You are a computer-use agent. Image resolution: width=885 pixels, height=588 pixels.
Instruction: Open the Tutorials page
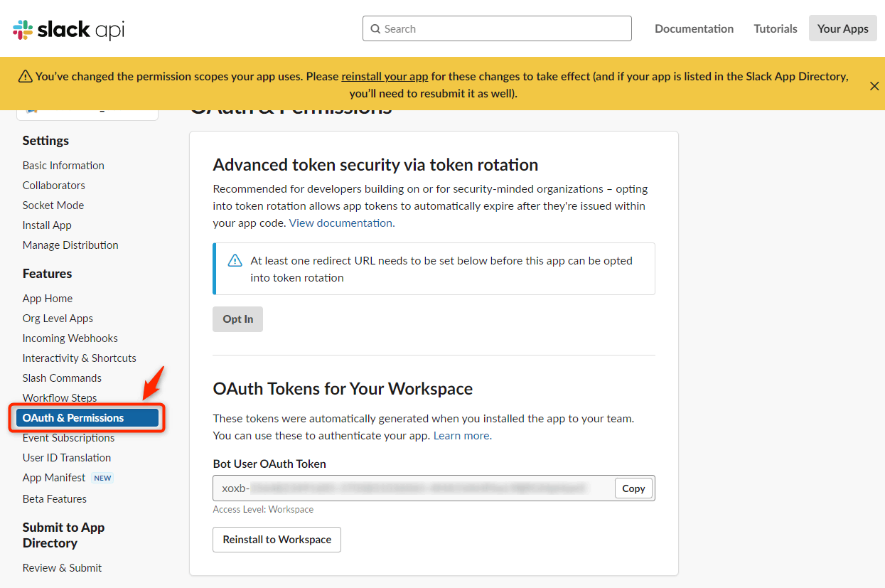click(776, 28)
